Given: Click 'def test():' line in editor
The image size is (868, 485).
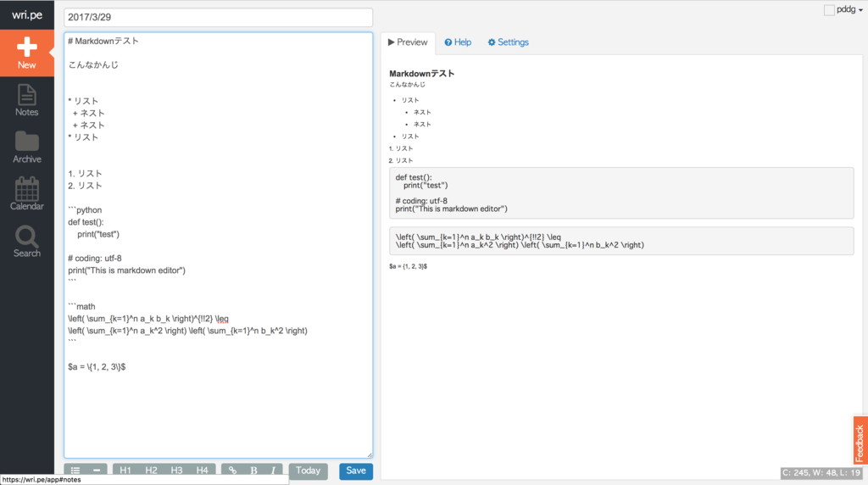Looking at the screenshot, I should [86, 222].
